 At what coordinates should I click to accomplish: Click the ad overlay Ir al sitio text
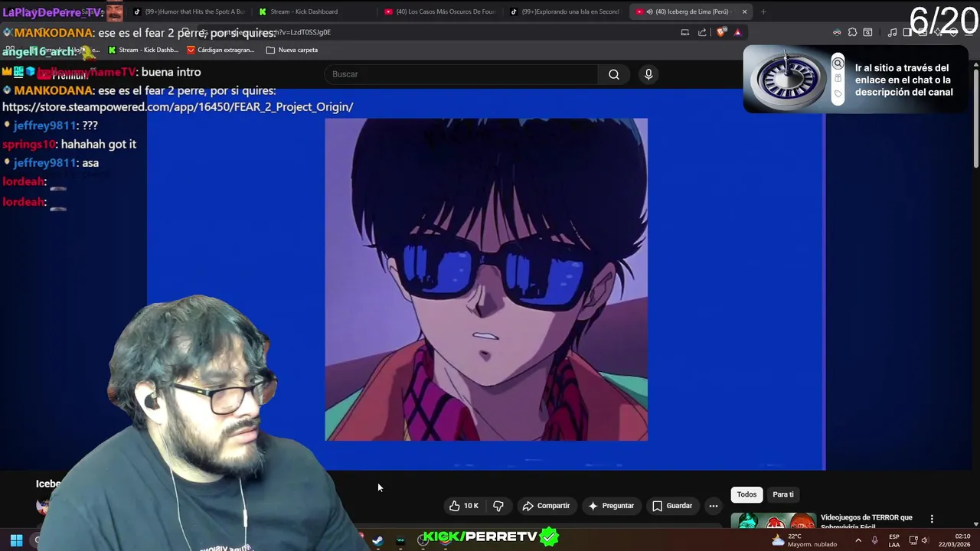coord(903,80)
